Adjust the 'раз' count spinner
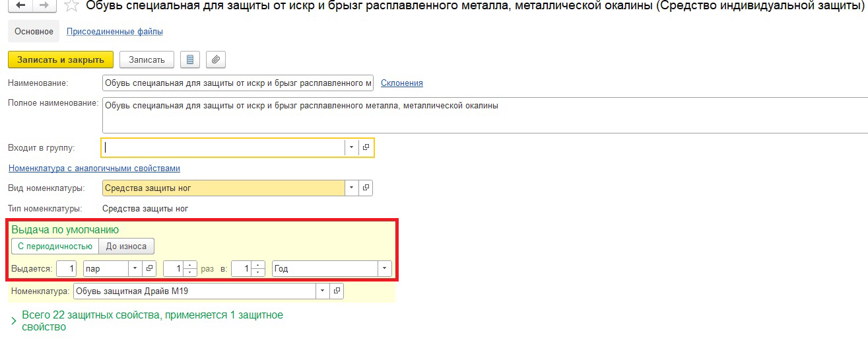 (190, 269)
